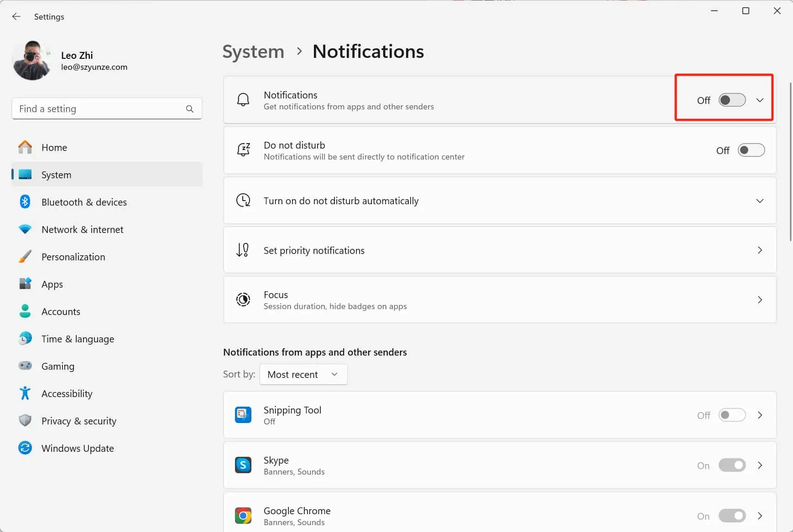Open the Sort by Most recent dropdown

click(x=303, y=374)
